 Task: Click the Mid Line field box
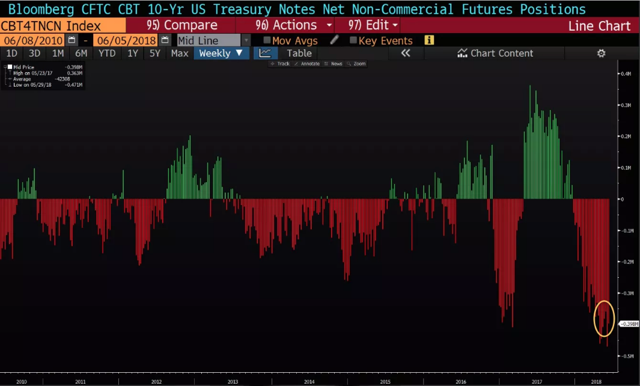coord(209,40)
